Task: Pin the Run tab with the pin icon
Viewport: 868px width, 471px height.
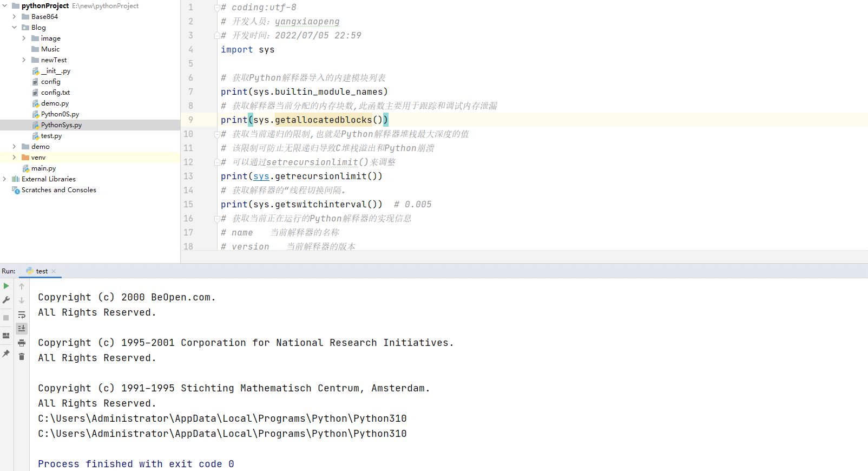Action: tap(6, 354)
